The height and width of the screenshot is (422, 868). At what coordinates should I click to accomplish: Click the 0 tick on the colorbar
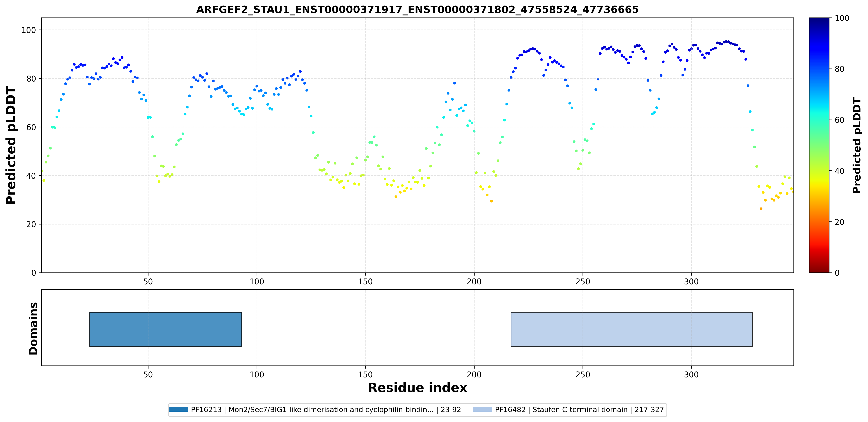coord(837,273)
